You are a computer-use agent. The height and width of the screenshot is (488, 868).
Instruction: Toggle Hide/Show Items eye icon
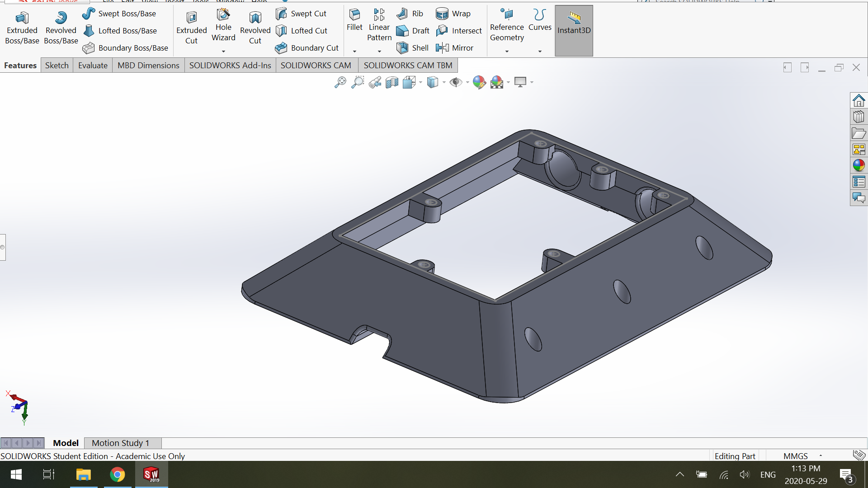[456, 82]
